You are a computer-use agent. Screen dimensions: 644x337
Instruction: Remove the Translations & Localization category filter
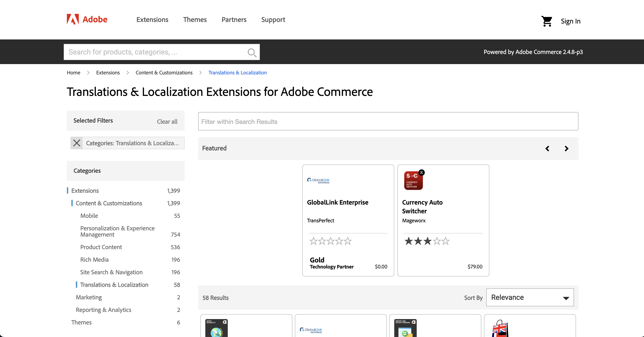click(x=77, y=143)
